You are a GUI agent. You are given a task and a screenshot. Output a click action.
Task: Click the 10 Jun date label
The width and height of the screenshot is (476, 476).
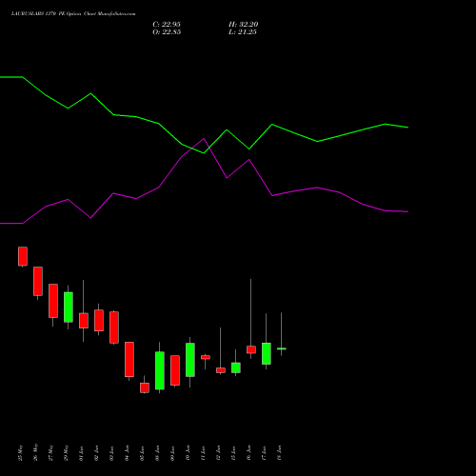pos(188,453)
